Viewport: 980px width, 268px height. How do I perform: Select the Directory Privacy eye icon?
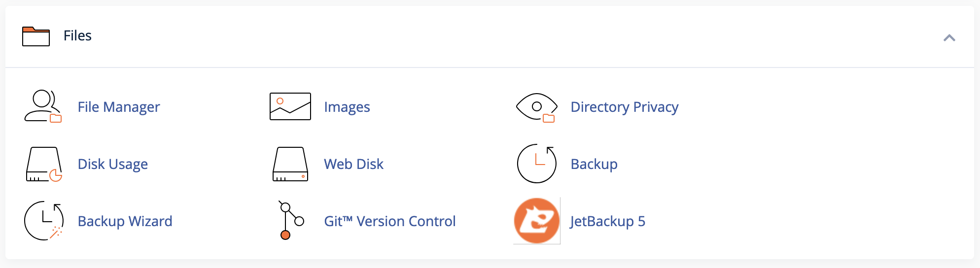pos(537,107)
